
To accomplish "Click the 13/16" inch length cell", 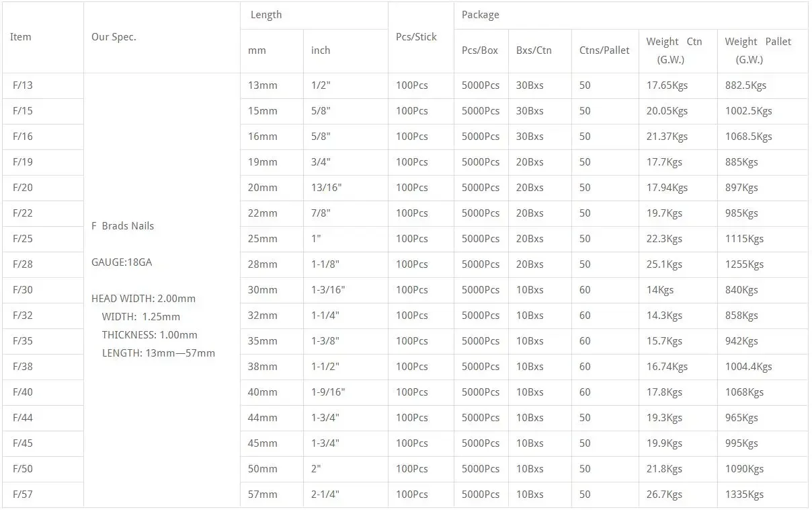I will tap(327, 188).
